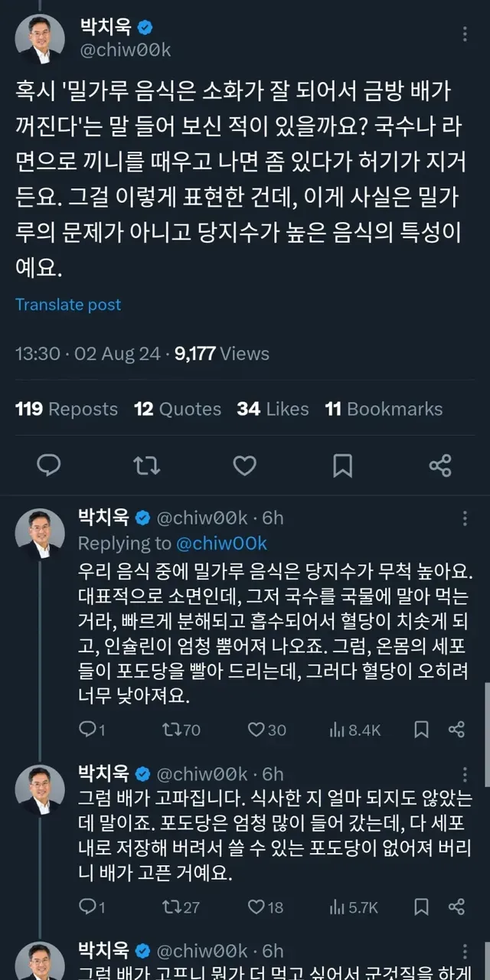Viewport: 490px width, 980px height.
Task: Share the second reply
Action: click(x=456, y=907)
